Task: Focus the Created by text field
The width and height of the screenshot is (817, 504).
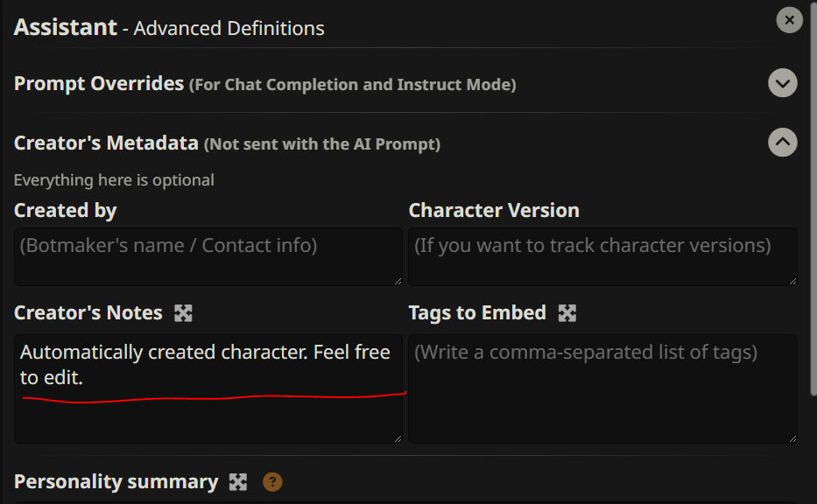Action: tap(208, 255)
